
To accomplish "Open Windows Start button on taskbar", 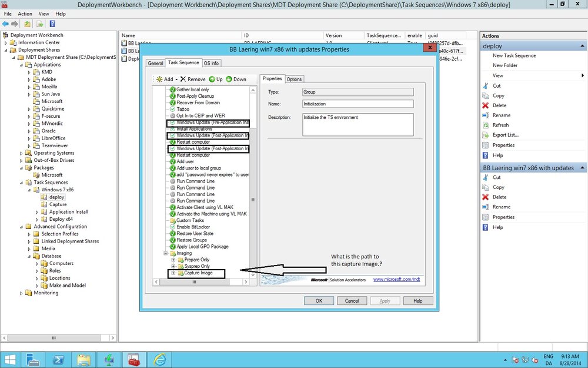I will tap(10, 360).
